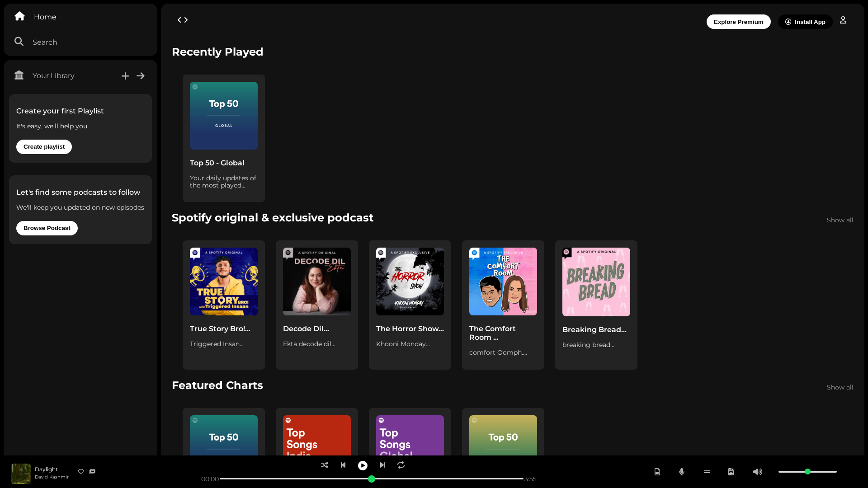Skip to the previous track
The width and height of the screenshot is (868, 488).
click(x=343, y=465)
